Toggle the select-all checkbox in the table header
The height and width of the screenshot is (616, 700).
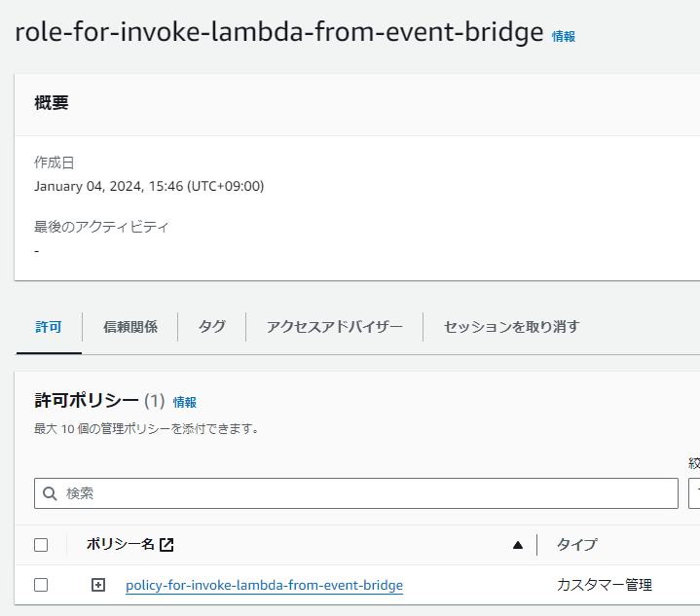pyautogui.click(x=41, y=545)
